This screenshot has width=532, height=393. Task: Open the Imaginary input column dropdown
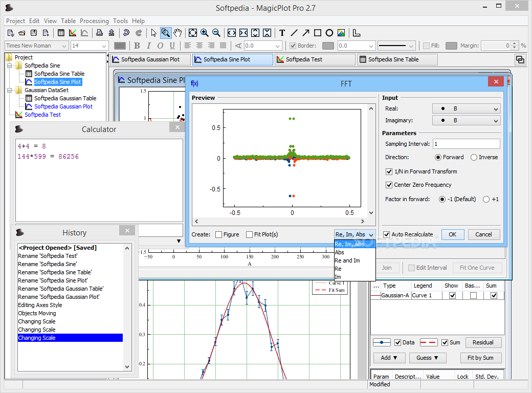tap(467, 120)
